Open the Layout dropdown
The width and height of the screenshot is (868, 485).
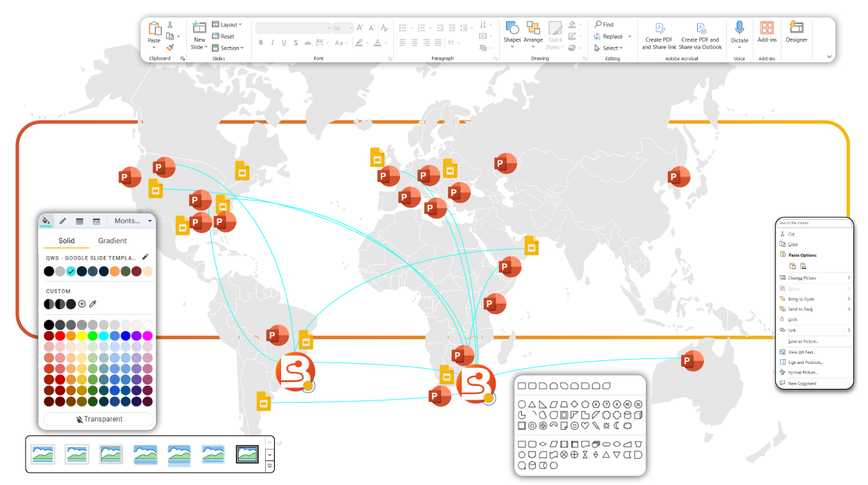click(x=227, y=24)
